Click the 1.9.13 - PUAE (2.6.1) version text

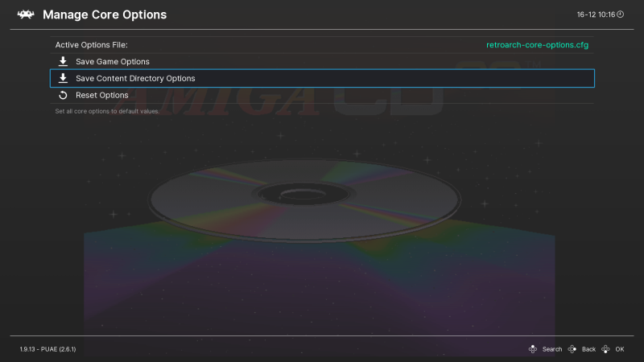pyautogui.click(x=47, y=349)
